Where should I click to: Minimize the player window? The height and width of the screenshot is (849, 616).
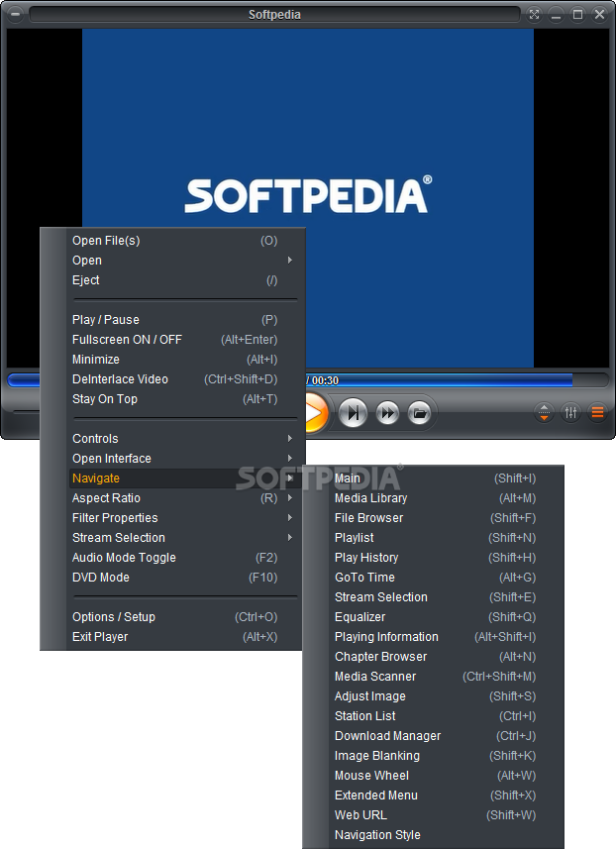point(556,15)
